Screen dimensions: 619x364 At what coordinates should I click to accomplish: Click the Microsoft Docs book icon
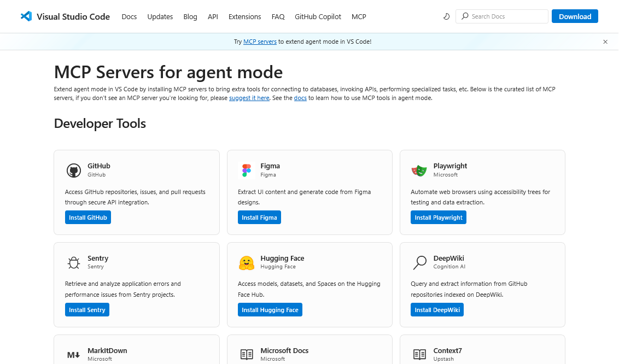click(x=247, y=355)
